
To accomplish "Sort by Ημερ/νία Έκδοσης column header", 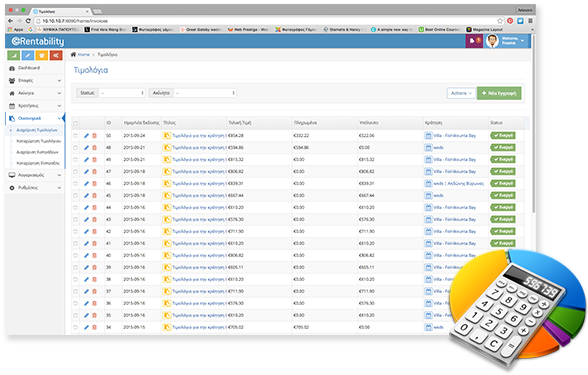I will coord(141,123).
